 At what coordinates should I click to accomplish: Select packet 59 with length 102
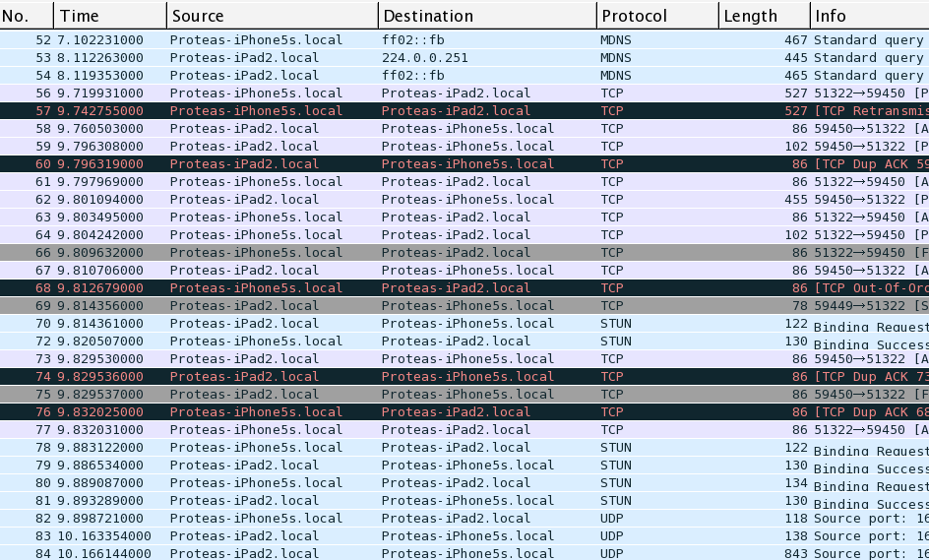464,147
